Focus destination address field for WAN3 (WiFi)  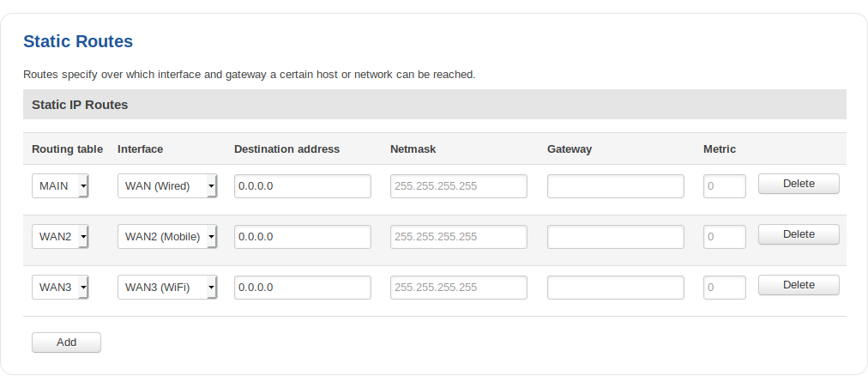302,288
